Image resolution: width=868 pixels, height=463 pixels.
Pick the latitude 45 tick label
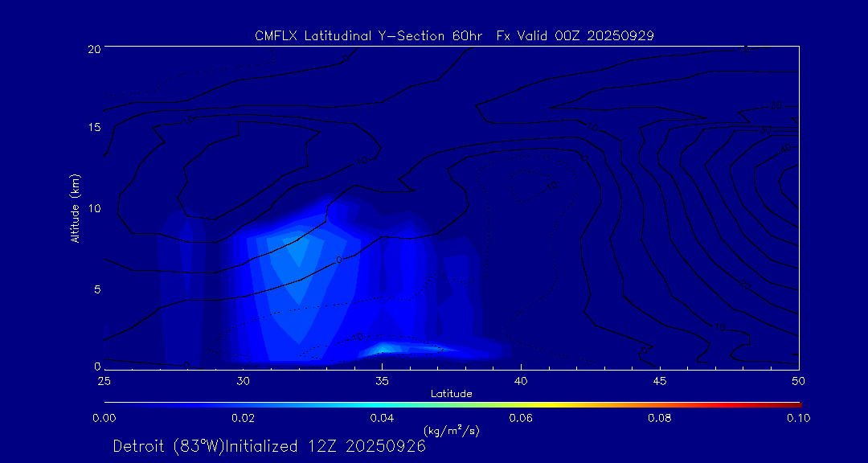click(x=660, y=379)
